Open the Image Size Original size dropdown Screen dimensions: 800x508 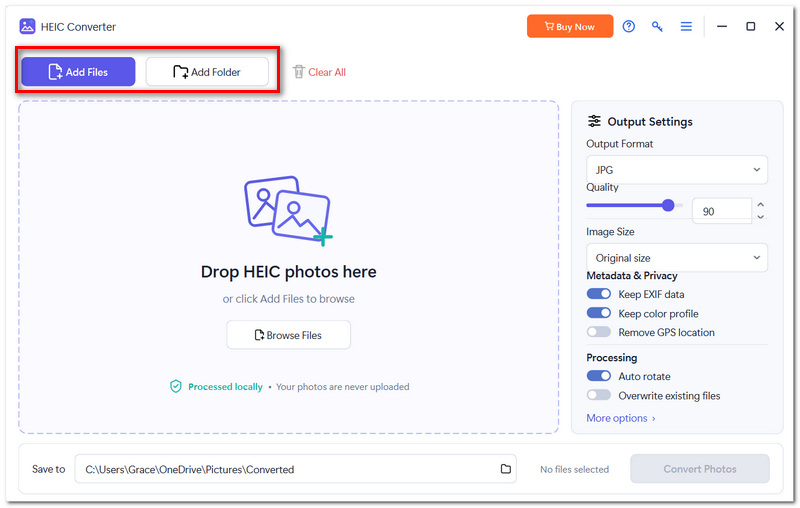click(677, 258)
